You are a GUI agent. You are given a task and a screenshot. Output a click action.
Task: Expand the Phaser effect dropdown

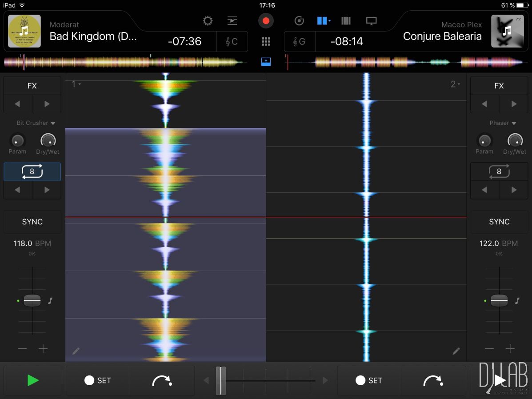tap(502, 123)
